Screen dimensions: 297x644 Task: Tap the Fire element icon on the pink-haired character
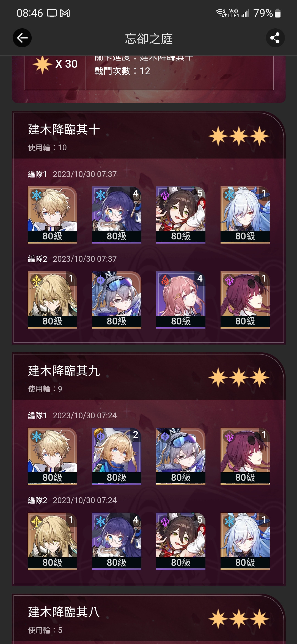pyautogui.click(x=165, y=280)
